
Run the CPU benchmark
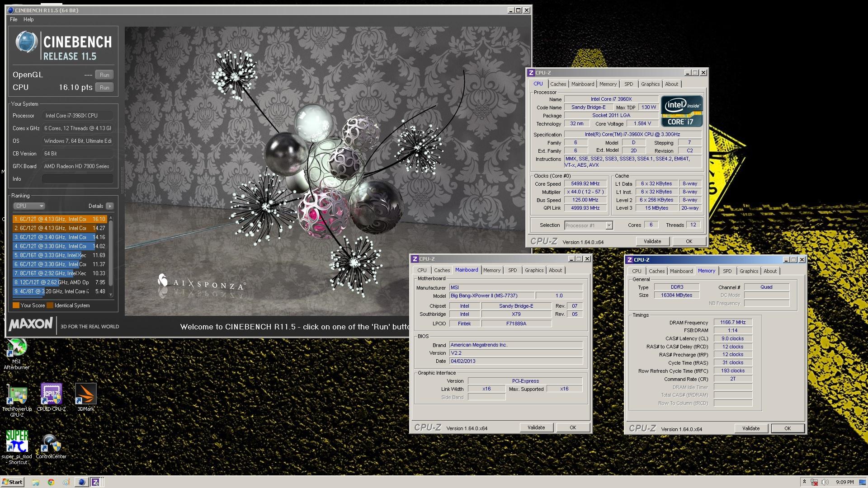[104, 88]
